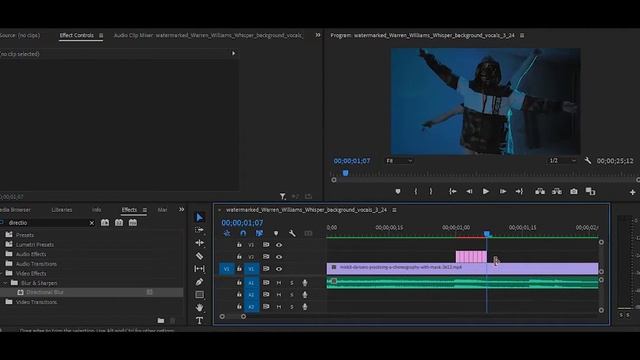The image size is (640, 360).
Task: Hide track V2 output with the eye
Action: point(279,257)
